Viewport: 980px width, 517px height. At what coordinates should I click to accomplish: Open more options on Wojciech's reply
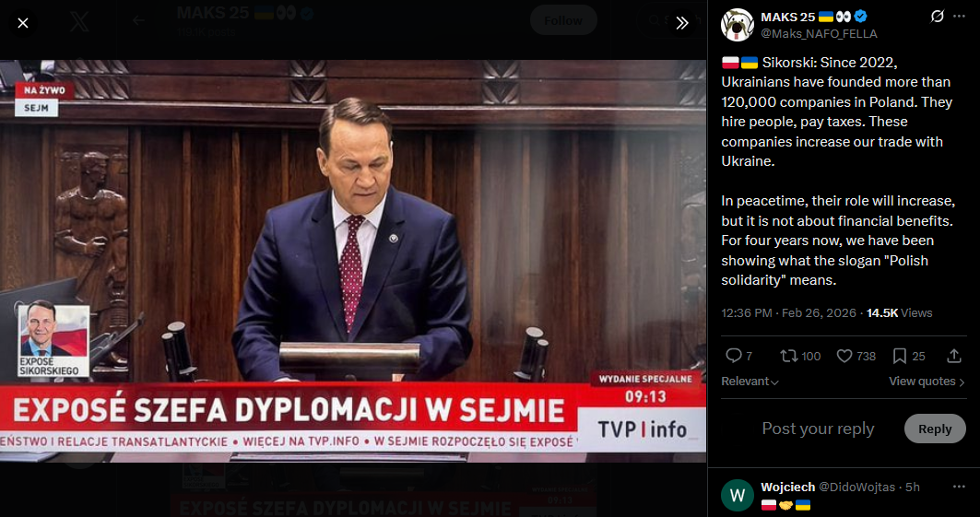(x=960, y=487)
